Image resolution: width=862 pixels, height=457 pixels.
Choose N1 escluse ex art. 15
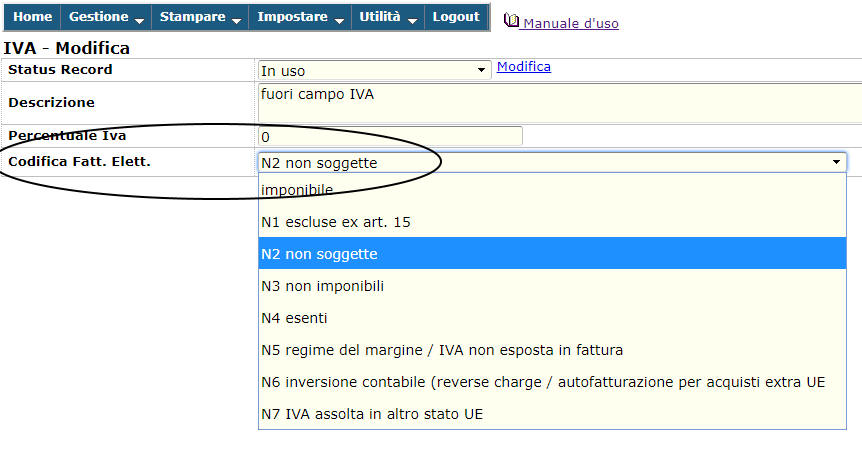tap(335, 222)
